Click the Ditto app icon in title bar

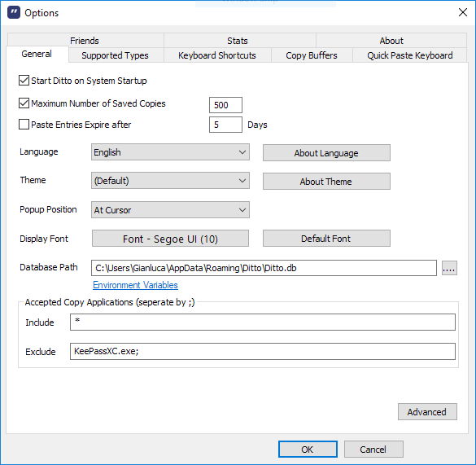(x=14, y=13)
